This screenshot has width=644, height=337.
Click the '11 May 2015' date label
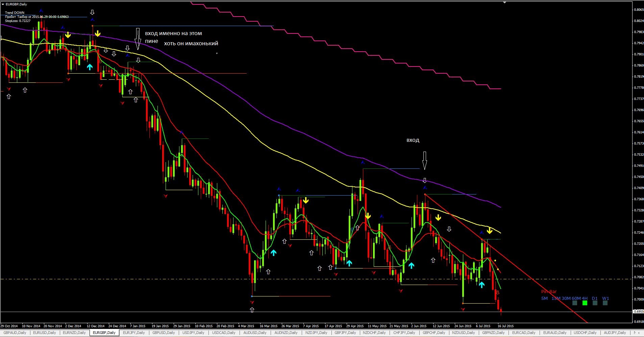[377, 326]
